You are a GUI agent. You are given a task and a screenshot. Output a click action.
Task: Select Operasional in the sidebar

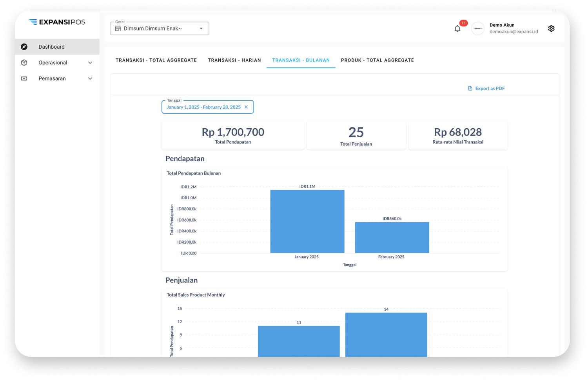coord(57,63)
